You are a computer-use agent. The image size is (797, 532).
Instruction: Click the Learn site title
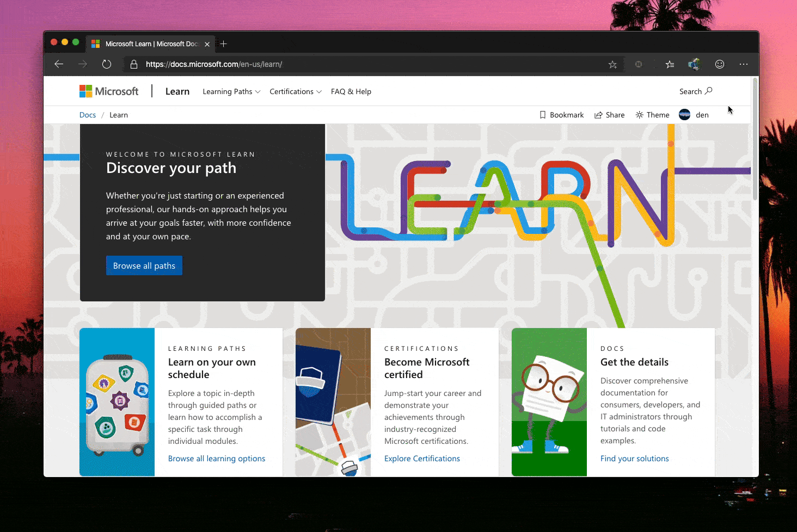177,91
